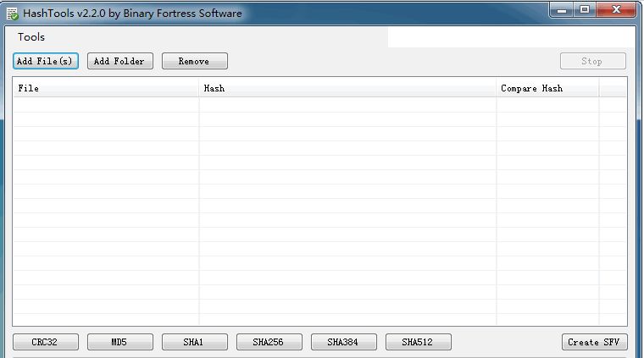The height and width of the screenshot is (358, 644).
Task: Calculate SHA512 hash
Action: pyautogui.click(x=418, y=342)
